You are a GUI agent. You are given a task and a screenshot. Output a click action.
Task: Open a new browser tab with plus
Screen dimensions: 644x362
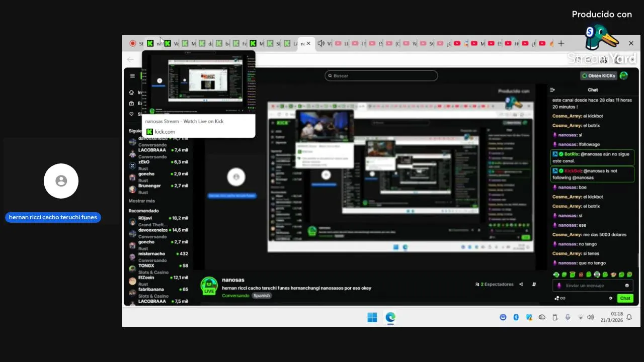(561, 44)
